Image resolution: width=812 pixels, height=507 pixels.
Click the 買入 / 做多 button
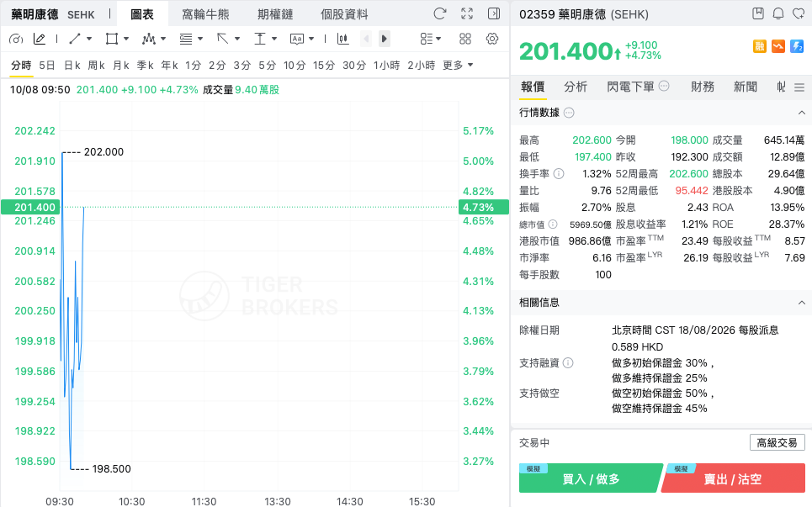(591, 478)
